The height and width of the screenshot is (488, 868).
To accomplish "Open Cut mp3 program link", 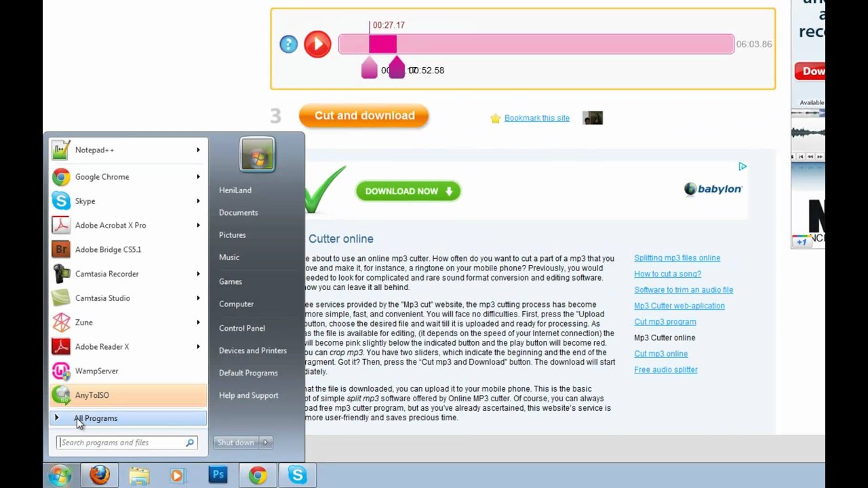I will 665,322.
